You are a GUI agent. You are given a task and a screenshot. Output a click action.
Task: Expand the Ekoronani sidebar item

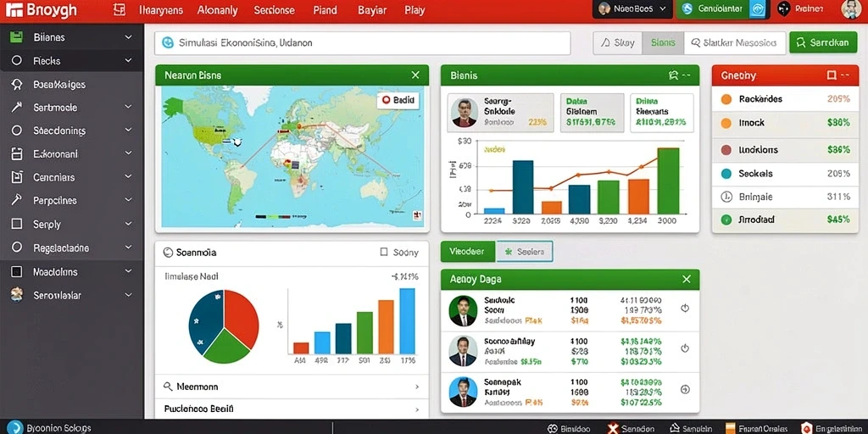(x=128, y=154)
